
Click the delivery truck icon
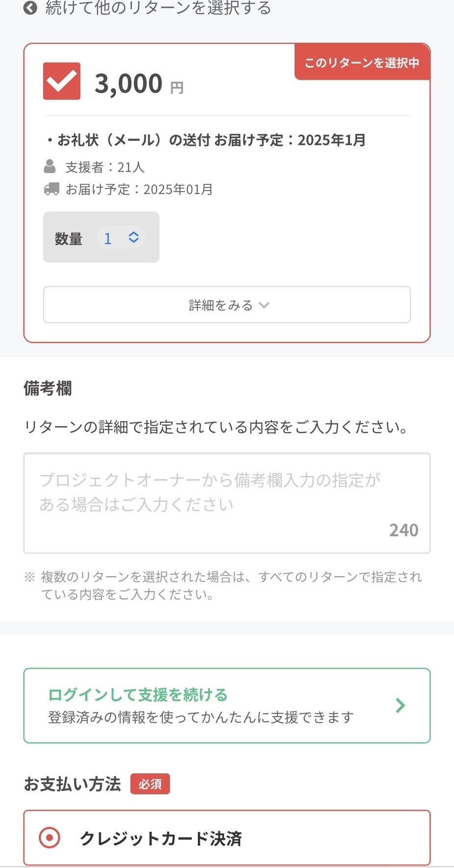[51, 189]
